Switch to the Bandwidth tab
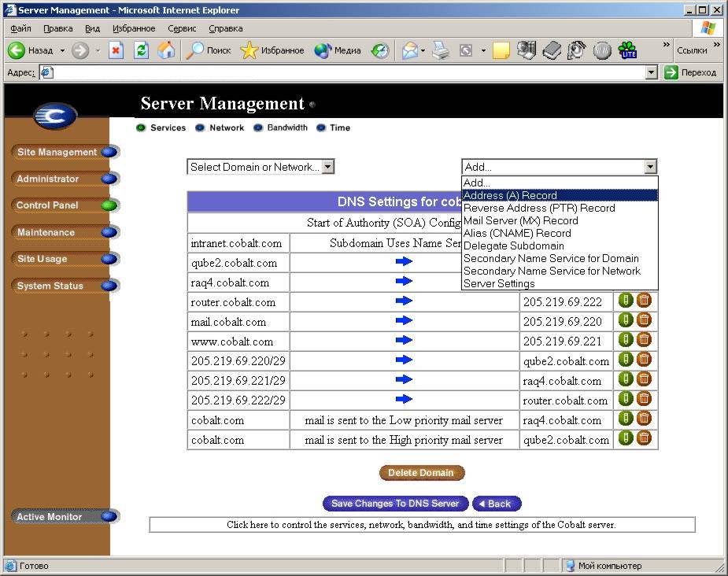The image size is (728, 576). click(x=280, y=127)
